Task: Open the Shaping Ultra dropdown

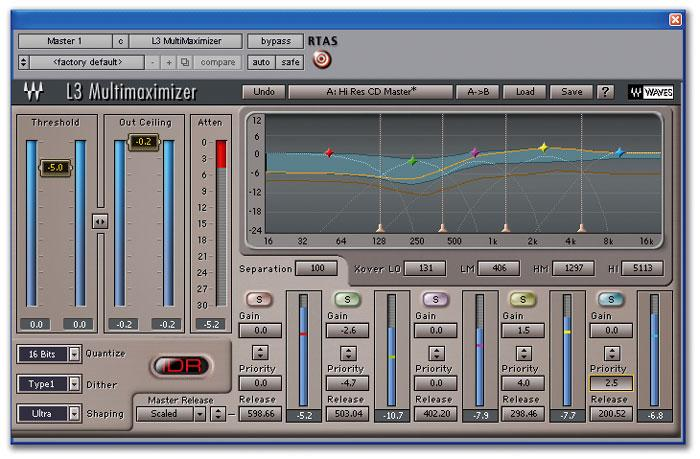Action: point(49,413)
